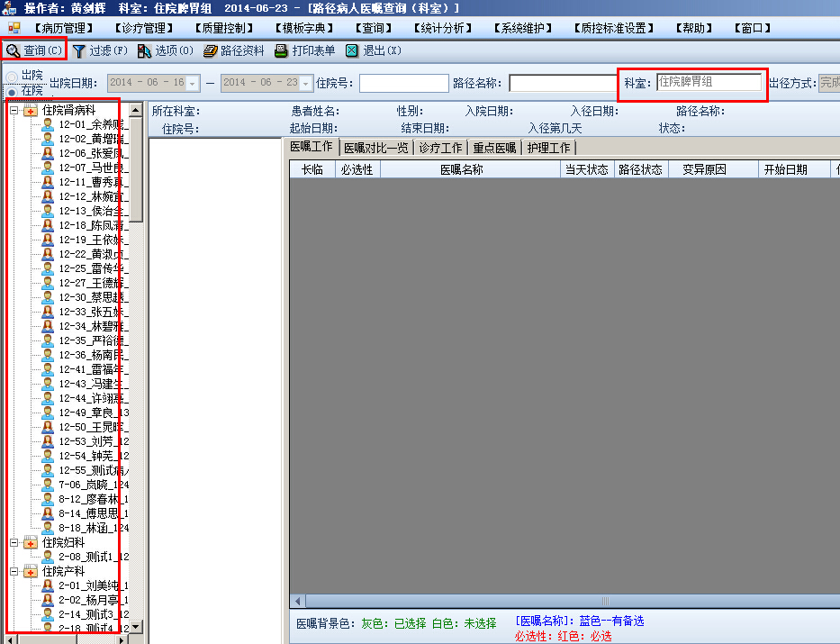Click tree scrollbar up arrow
The image size is (840, 644).
tap(136, 111)
